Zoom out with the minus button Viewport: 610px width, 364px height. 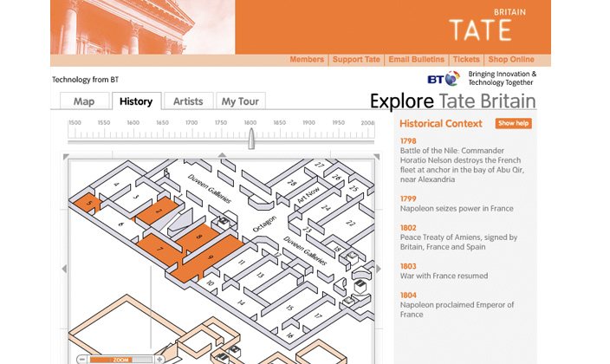[81, 360]
